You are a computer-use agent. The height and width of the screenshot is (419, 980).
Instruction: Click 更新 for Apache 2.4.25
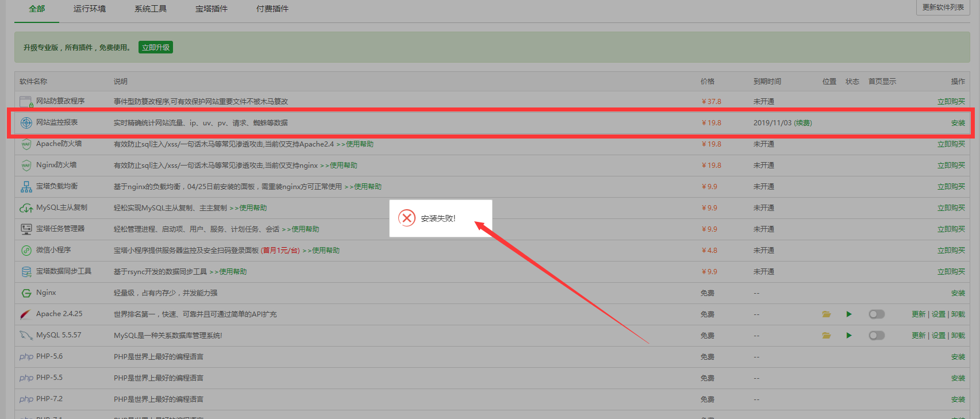pyautogui.click(x=918, y=314)
